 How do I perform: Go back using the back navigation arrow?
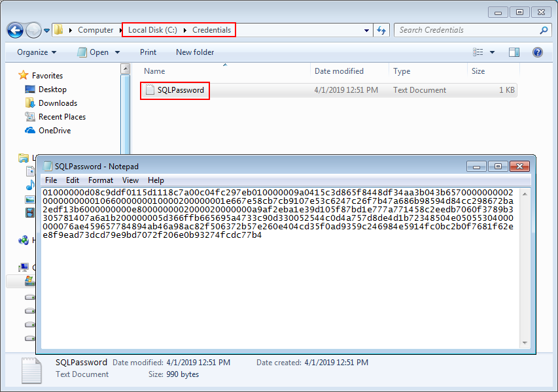[14, 29]
